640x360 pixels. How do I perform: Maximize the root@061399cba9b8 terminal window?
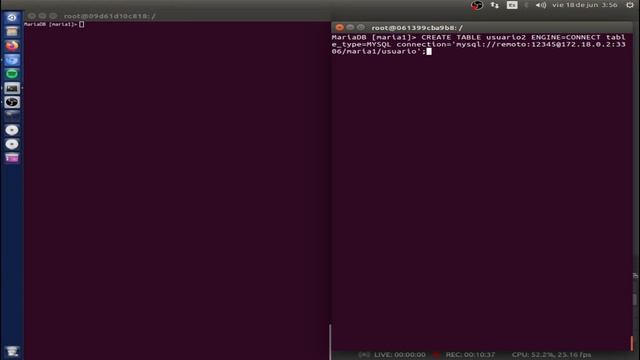[x=361, y=27]
